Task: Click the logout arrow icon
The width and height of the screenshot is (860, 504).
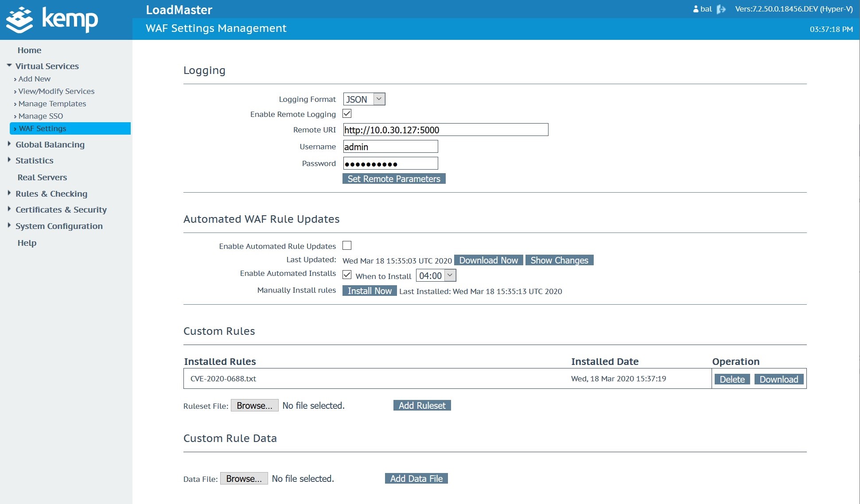Action: click(x=721, y=9)
